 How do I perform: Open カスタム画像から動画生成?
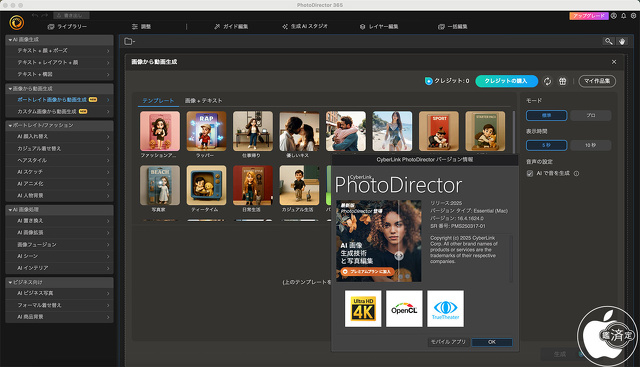(59, 111)
